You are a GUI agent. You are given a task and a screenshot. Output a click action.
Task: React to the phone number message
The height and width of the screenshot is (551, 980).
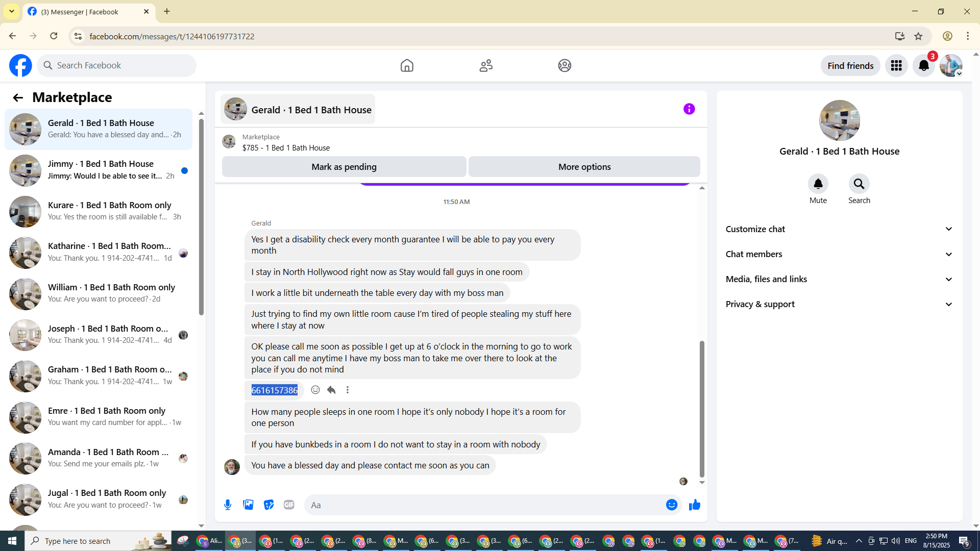point(315,390)
